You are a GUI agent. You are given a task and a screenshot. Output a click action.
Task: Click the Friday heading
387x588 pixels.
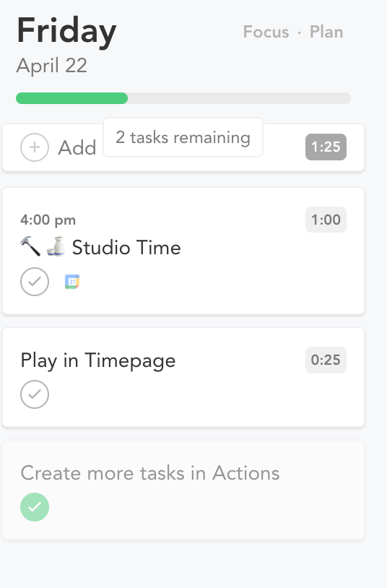point(66,31)
